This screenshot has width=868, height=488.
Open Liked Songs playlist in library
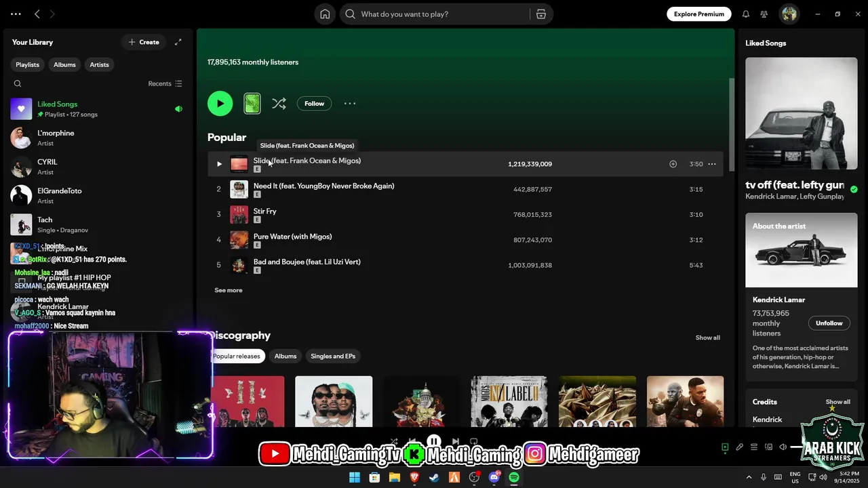[98, 109]
